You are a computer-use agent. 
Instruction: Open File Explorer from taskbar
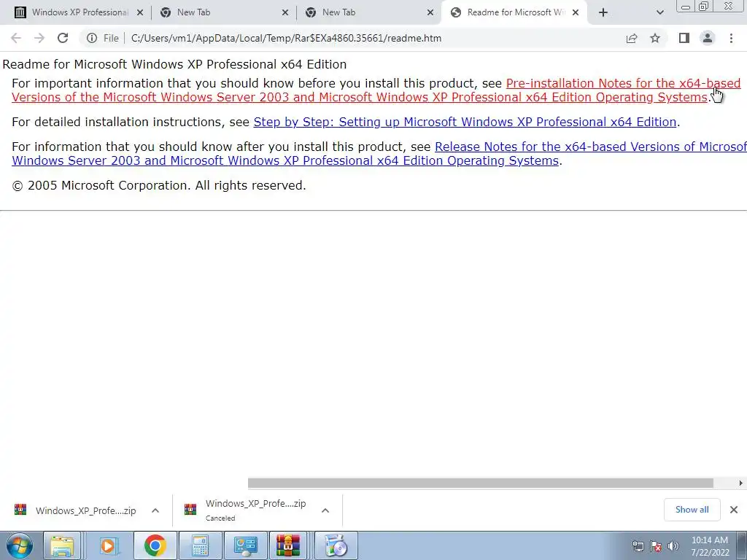[x=63, y=545]
